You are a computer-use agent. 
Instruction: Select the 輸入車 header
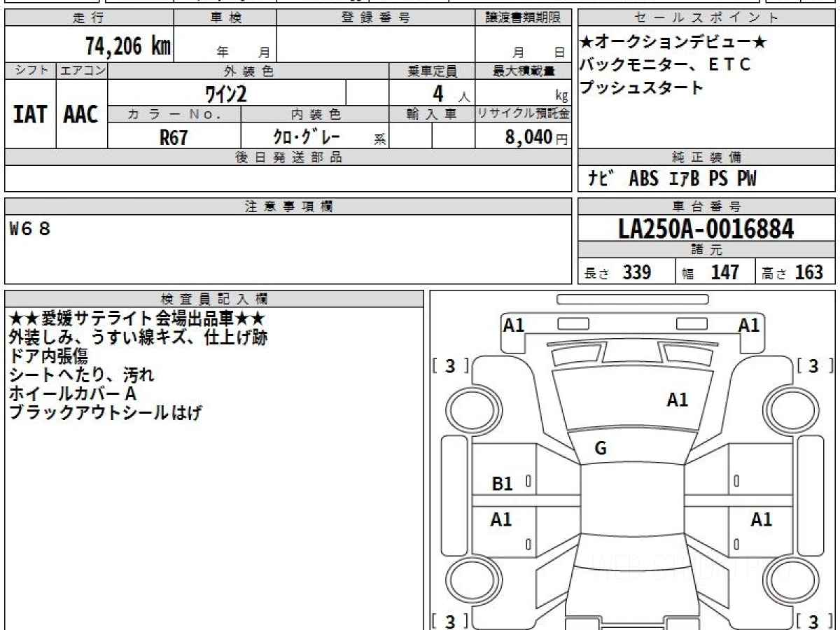(x=432, y=114)
